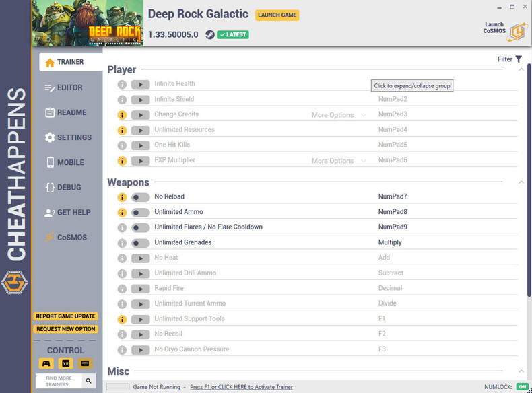Click the info icon beside No Heat

pyautogui.click(x=122, y=258)
